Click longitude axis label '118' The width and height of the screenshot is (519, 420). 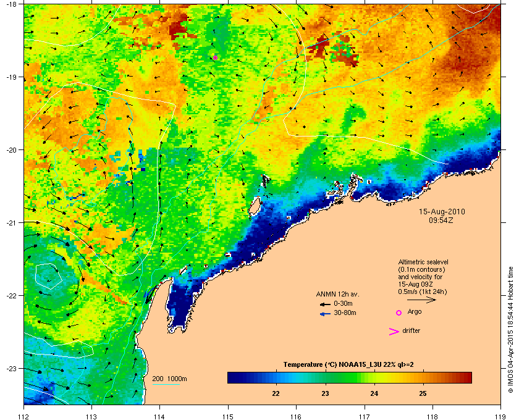coord(432,416)
